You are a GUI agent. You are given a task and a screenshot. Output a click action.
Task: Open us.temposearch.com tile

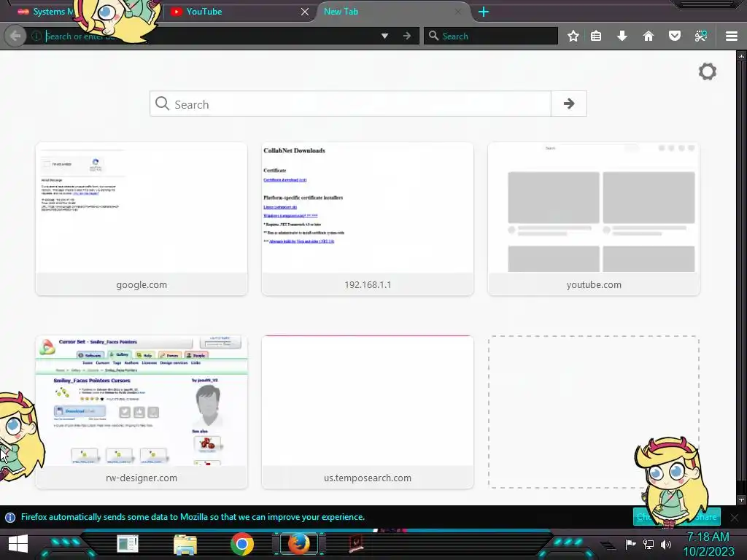[368, 412]
